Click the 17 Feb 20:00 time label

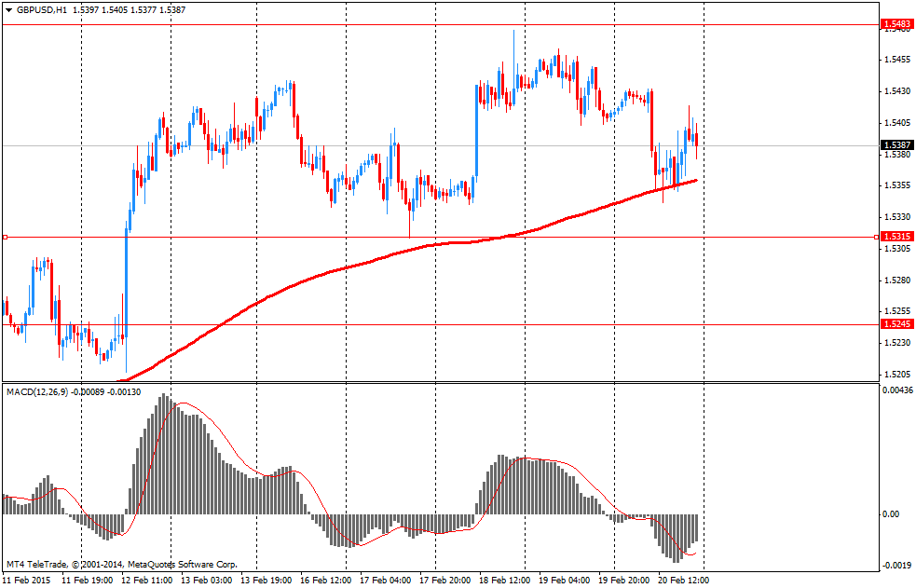[x=444, y=580]
